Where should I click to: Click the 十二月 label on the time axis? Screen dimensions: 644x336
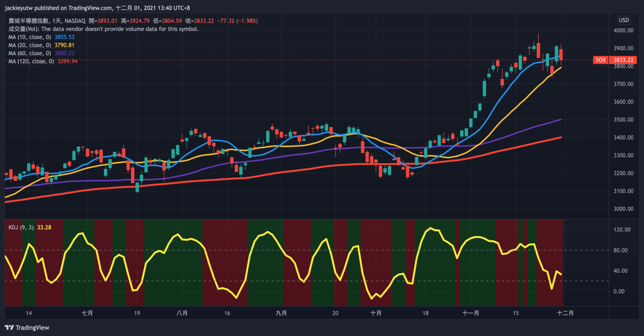click(x=565, y=313)
